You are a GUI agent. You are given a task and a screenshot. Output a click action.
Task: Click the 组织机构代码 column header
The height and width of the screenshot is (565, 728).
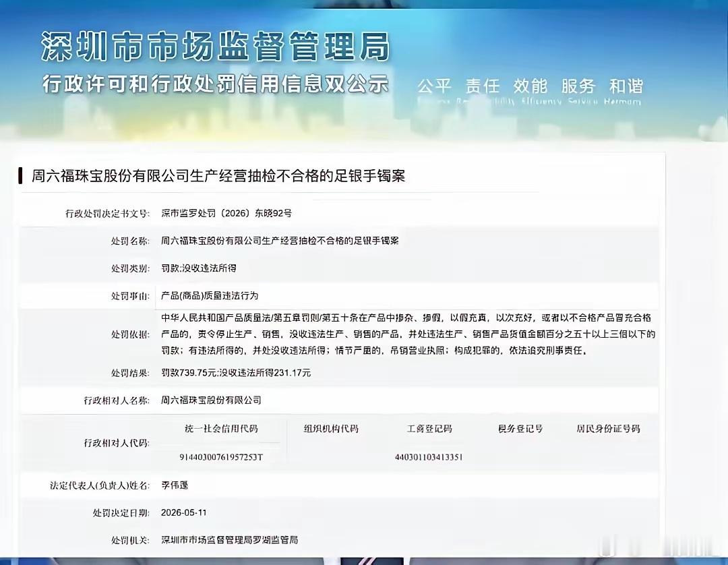pyautogui.click(x=331, y=429)
